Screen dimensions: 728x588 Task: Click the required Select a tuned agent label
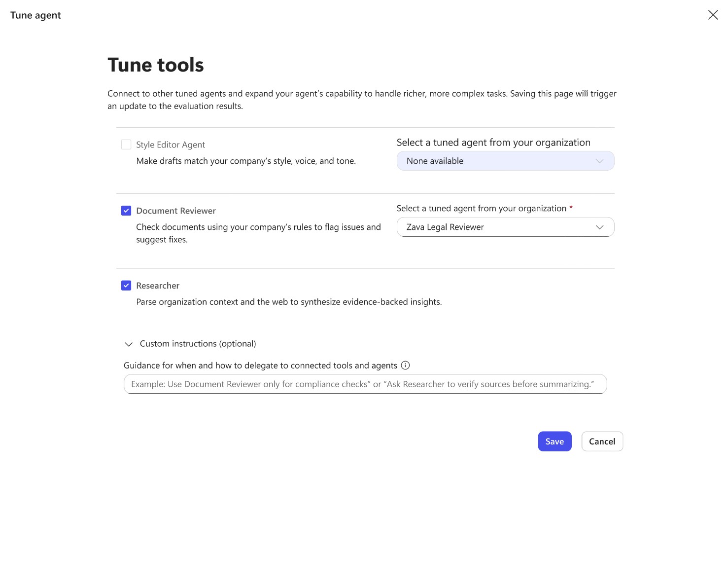(481, 208)
